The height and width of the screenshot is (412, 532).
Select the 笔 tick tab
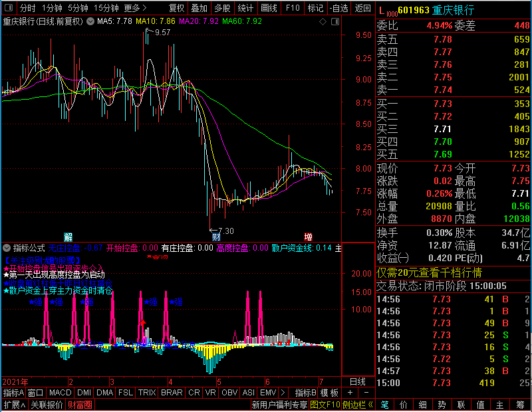384,405
